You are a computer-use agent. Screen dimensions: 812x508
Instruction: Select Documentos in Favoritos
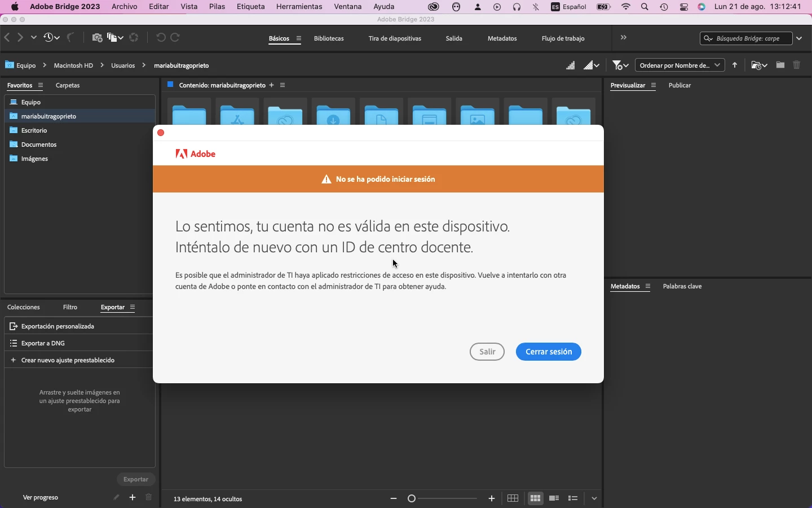[80, 145]
